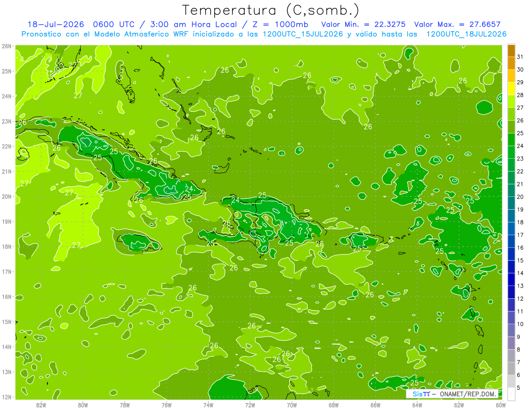This screenshot has height=411, width=532.
Task: Click the purple color scale segment between 9 and 10
Action: coord(511,330)
